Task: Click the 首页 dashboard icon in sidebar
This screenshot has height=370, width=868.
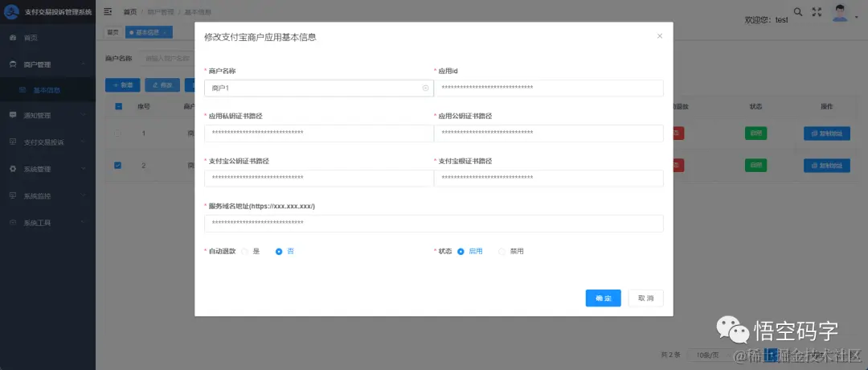Action: point(14,39)
